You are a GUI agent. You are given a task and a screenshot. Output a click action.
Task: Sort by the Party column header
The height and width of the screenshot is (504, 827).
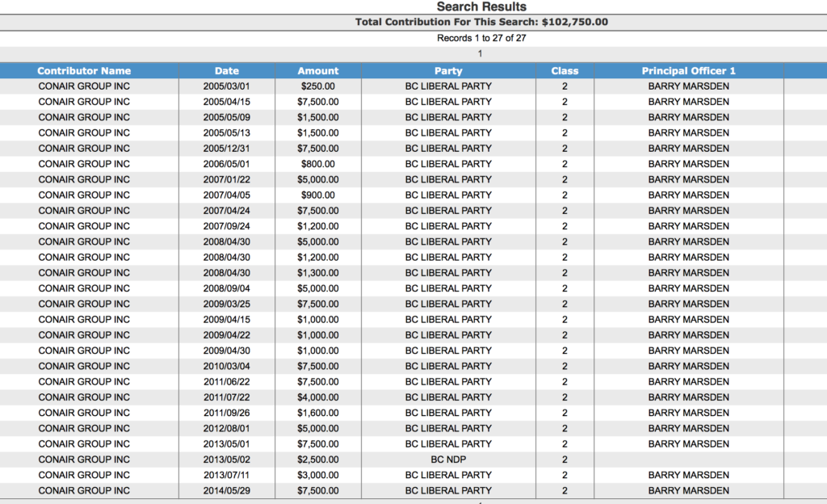pyautogui.click(x=448, y=70)
